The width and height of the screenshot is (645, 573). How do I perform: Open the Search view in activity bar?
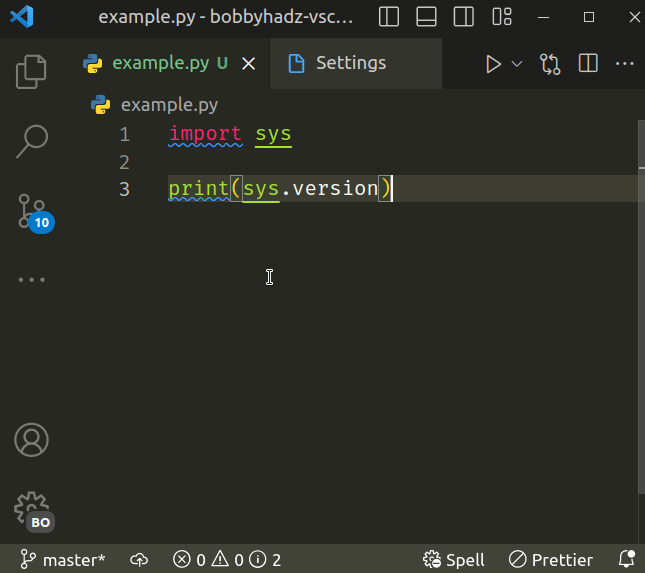coord(32,141)
